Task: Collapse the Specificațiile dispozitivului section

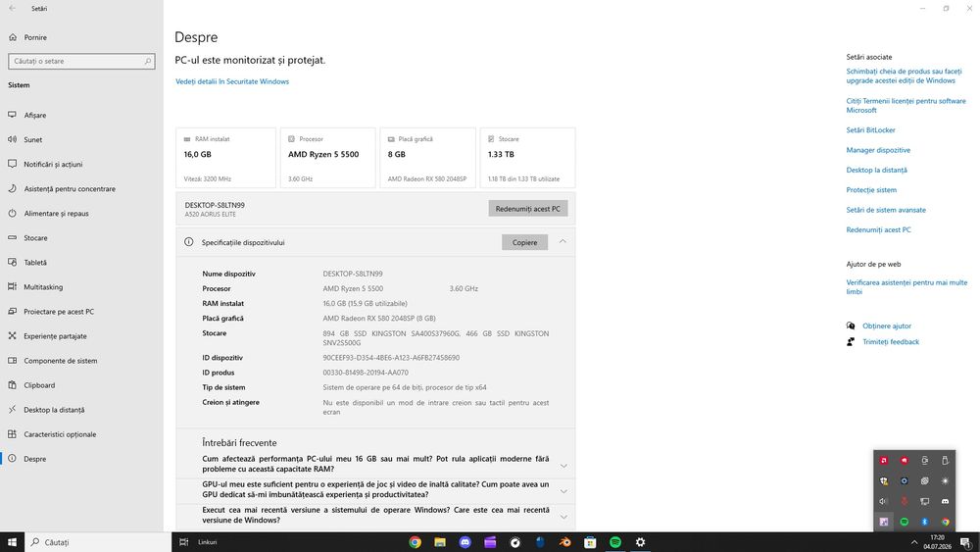Action: pyautogui.click(x=563, y=242)
